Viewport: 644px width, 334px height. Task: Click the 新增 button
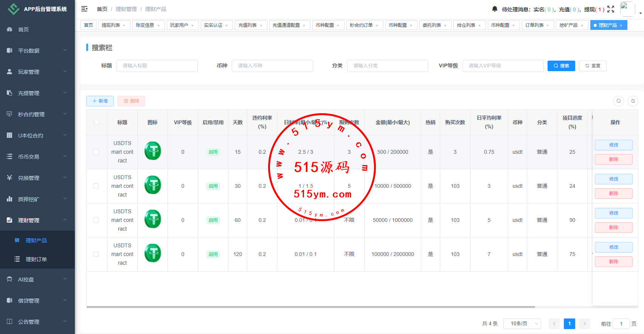click(x=100, y=101)
